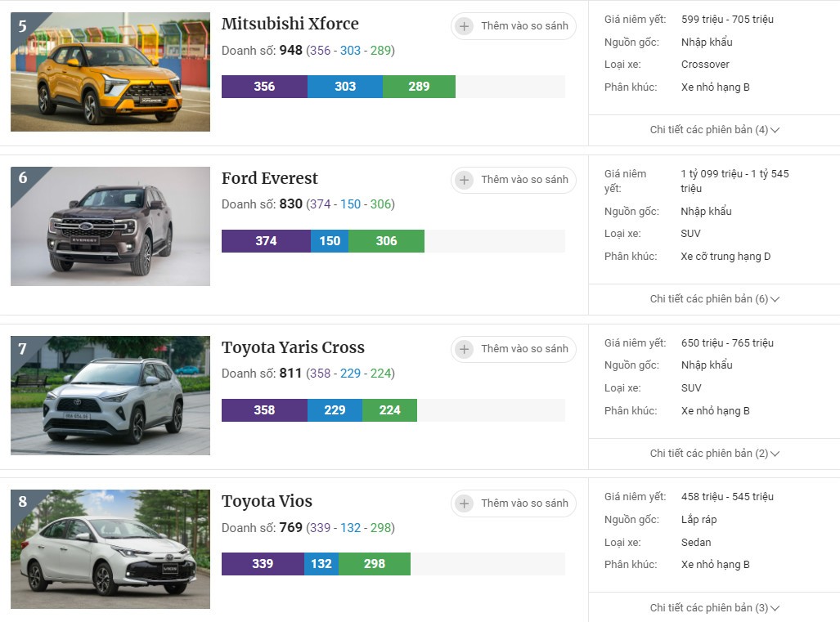The image size is (840, 622).
Task: Open the Ford Everest title link
Action: pyautogui.click(x=269, y=177)
